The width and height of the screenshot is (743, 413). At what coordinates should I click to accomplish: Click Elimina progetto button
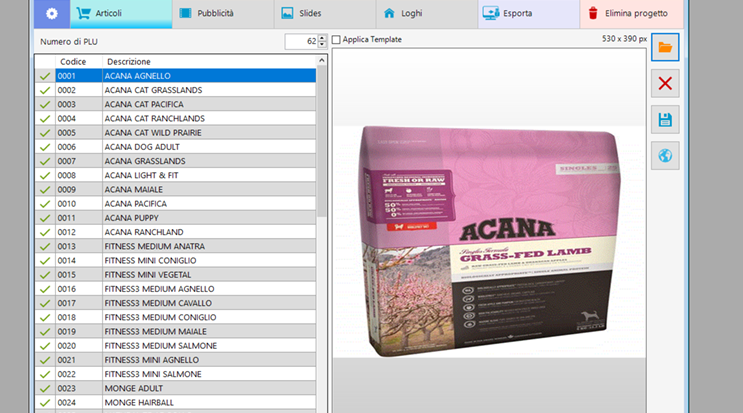pos(632,13)
